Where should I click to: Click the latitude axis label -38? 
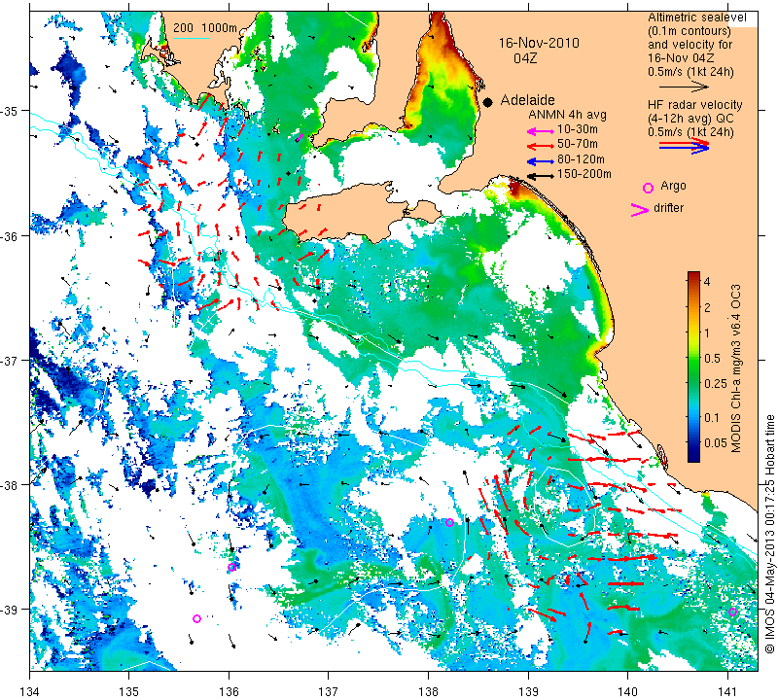[10, 485]
